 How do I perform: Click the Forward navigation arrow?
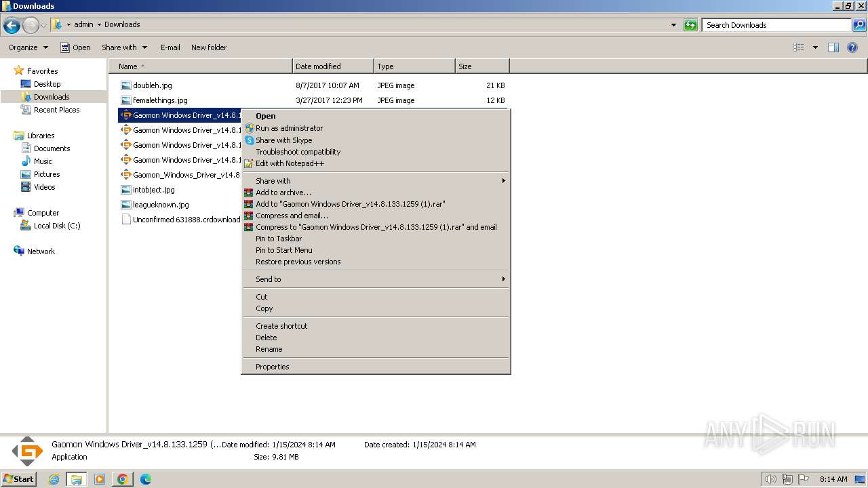click(31, 26)
